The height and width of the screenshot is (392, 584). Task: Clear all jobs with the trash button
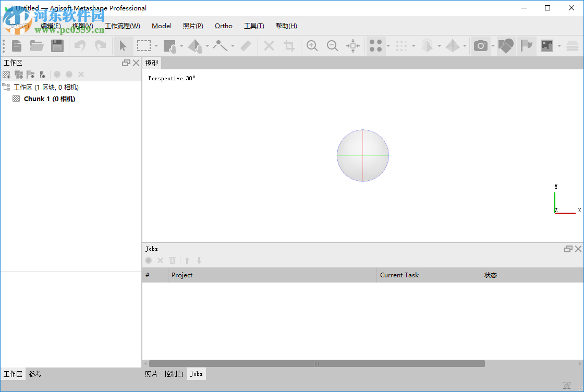tap(173, 260)
